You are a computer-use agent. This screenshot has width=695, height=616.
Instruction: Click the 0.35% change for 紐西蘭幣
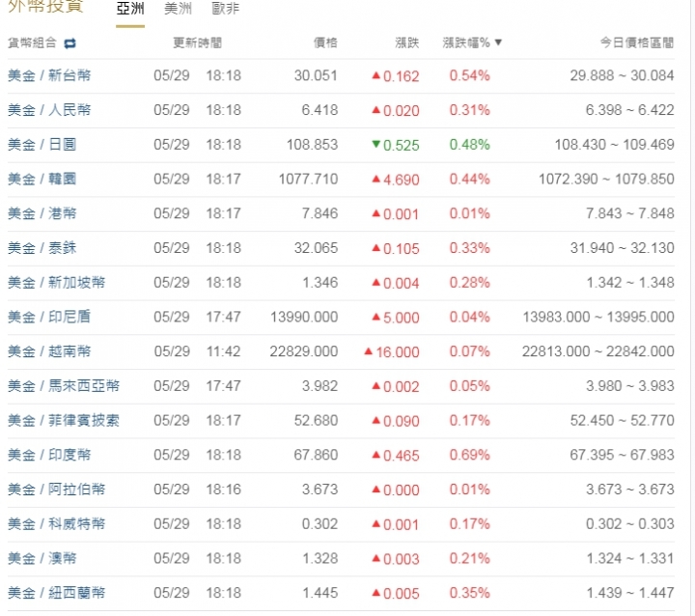coord(469,593)
